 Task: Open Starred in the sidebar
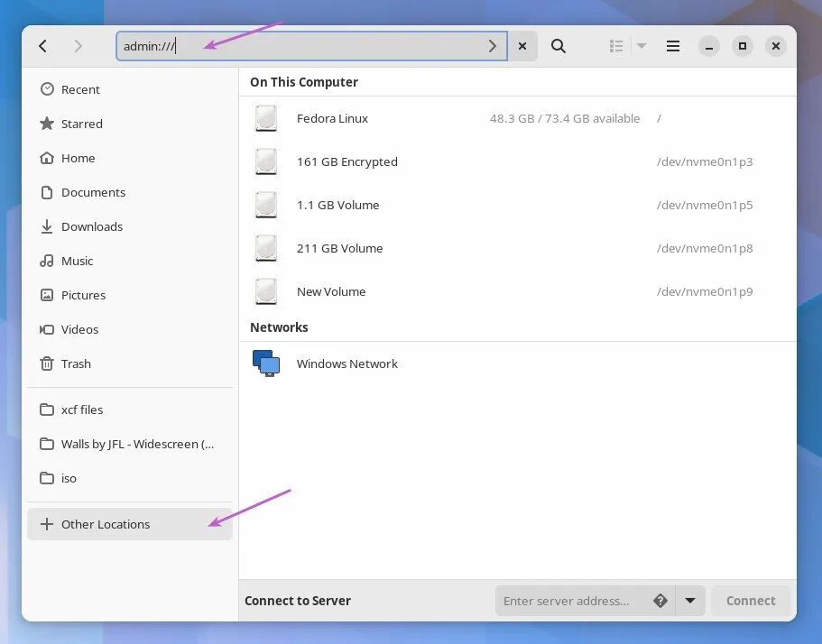pos(130,124)
